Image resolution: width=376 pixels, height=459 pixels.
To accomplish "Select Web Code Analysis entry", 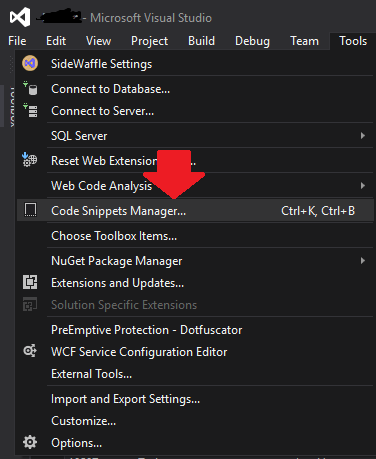I will click(195, 186).
